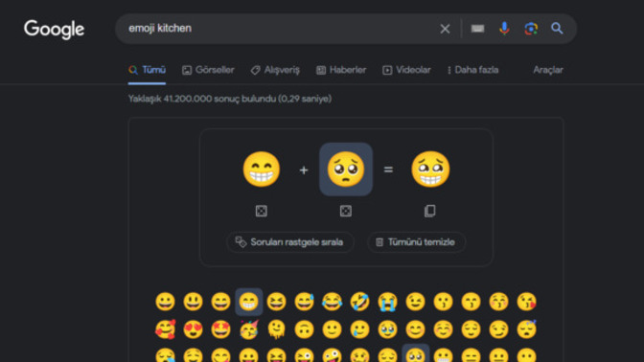Pick the partying face emoji
This screenshot has height=362, width=644.
[x=248, y=329]
